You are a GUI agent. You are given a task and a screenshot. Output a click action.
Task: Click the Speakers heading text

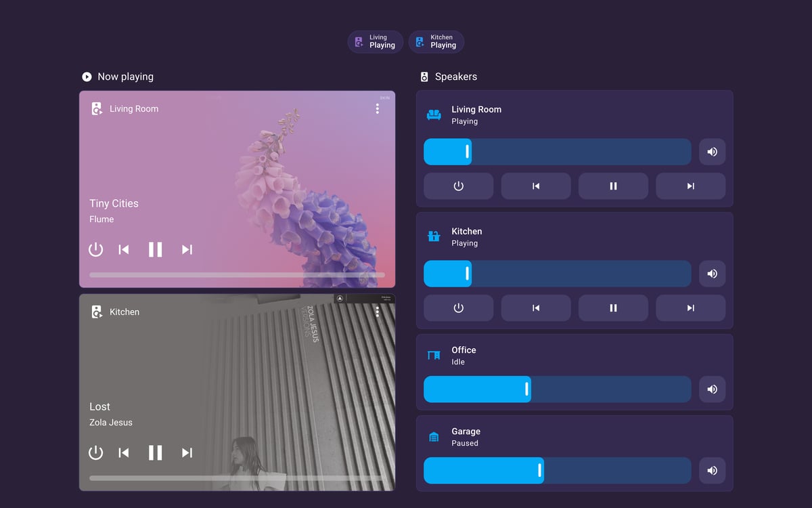[456, 77]
